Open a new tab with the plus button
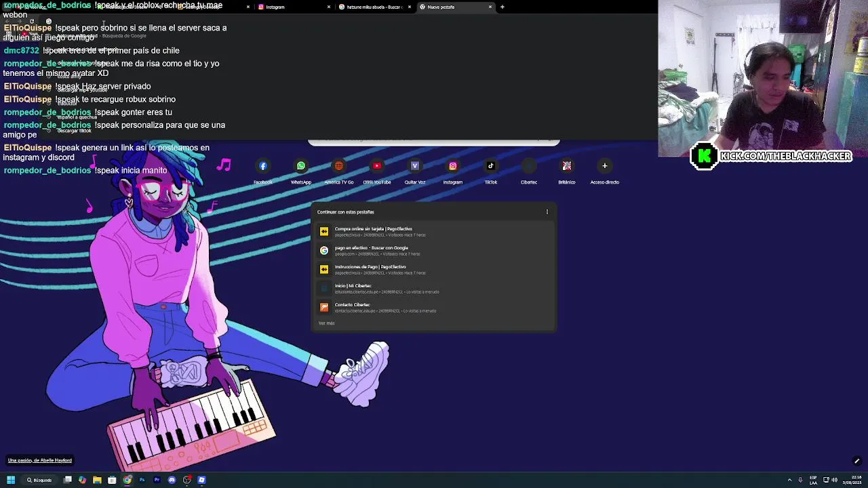This screenshot has width=868, height=488. pyautogui.click(x=502, y=7)
